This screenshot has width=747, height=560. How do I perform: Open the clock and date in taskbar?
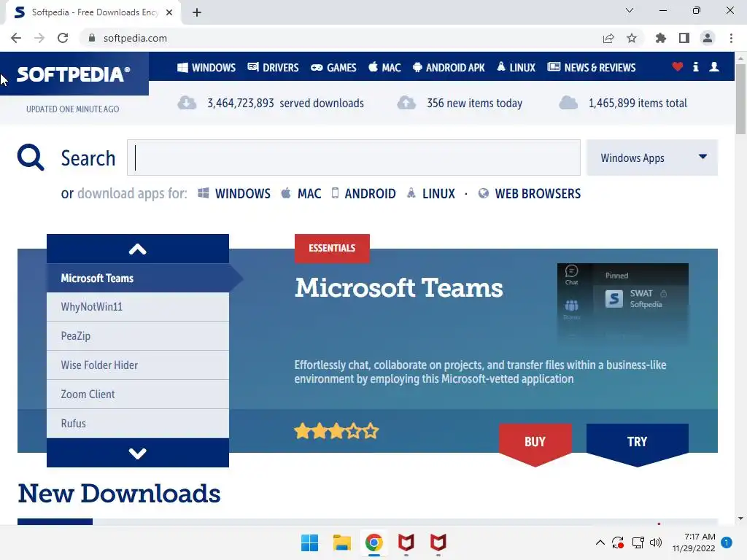click(x=694, y=542)
